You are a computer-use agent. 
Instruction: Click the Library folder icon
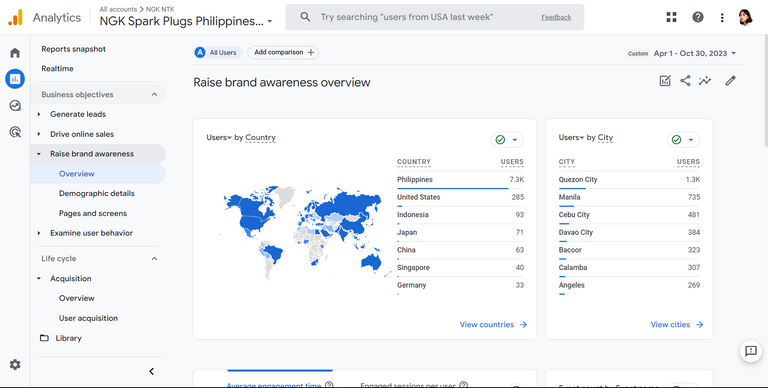[44, 338]
